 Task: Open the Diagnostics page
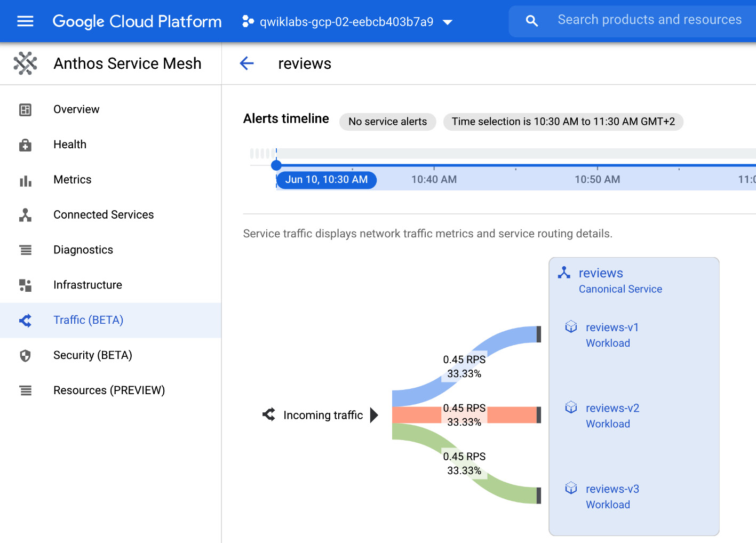point(83,250)
